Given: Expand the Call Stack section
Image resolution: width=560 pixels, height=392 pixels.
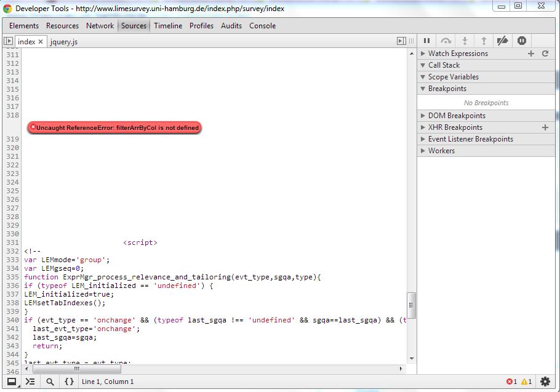Looking at the screenshot, I should pos(443,65).
